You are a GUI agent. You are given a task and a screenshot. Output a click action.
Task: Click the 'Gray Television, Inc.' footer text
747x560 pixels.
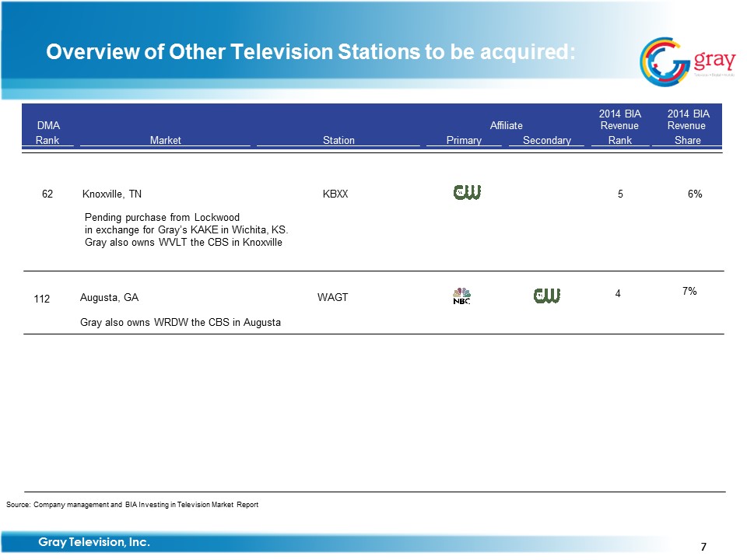coord(94,542)
